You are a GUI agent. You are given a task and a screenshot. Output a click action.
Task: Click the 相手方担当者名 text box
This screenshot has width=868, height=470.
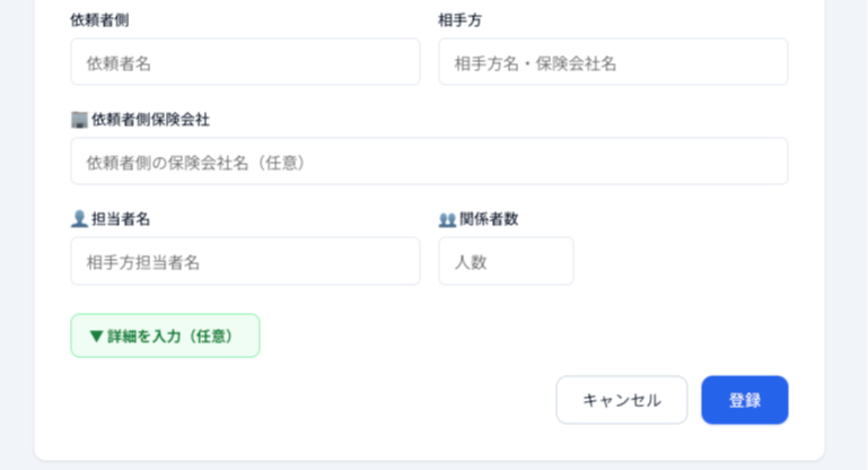(245, 261)
